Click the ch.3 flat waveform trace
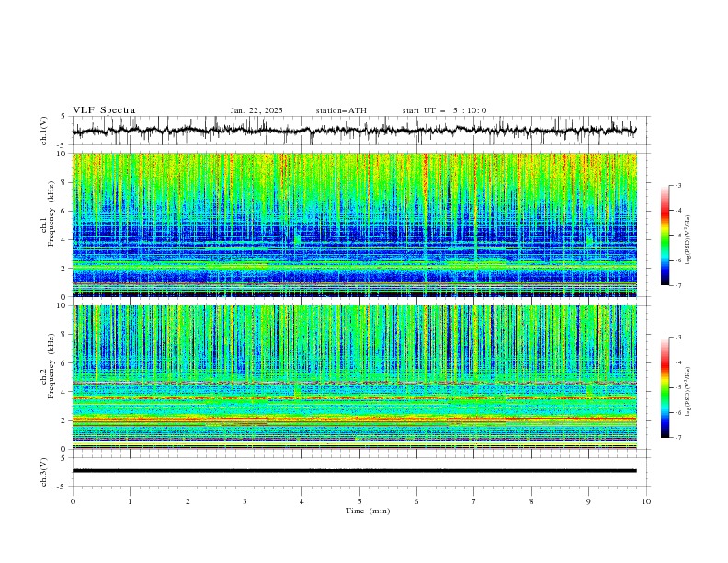 point(355,471)
